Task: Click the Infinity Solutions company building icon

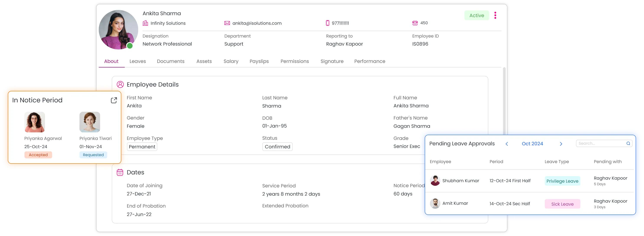Action: point(145,23)
